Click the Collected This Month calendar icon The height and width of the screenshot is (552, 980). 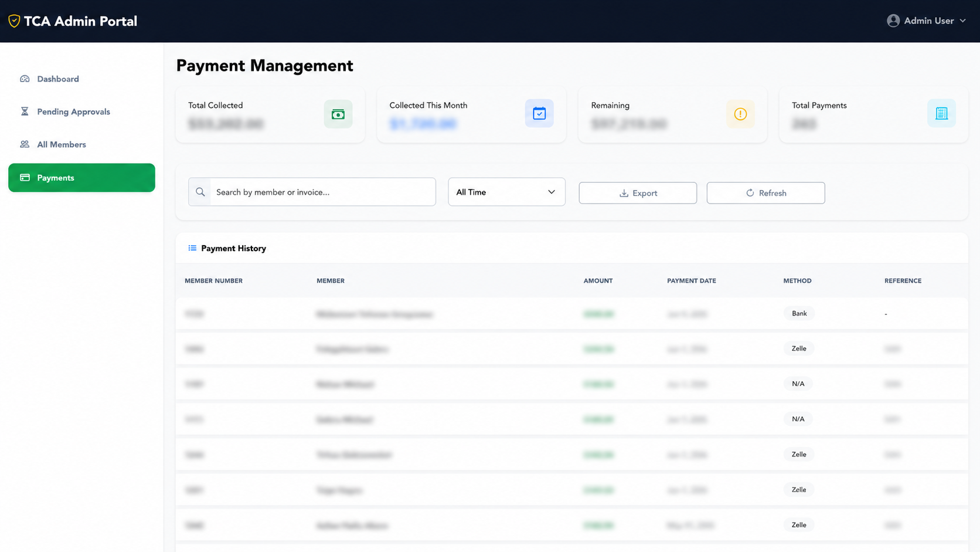[x=539, y=113]
